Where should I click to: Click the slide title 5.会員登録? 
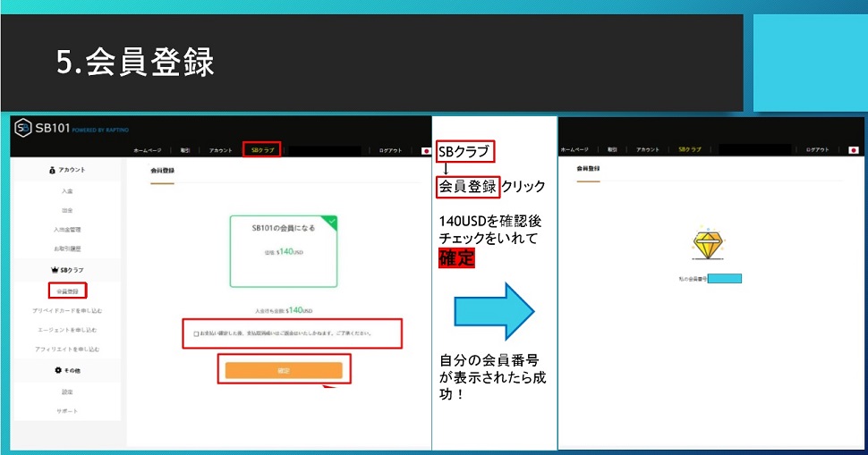[x=135, y=62]
